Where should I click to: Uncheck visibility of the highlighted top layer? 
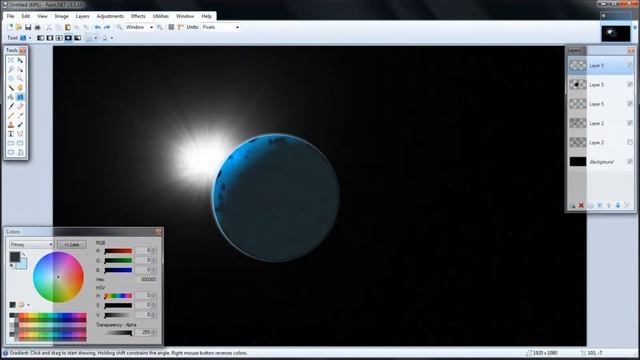click(630, 65)
